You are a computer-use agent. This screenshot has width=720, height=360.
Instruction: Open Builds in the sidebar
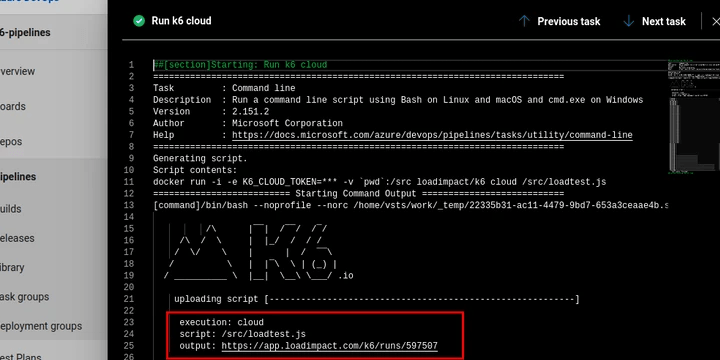[x=11, y=209]
